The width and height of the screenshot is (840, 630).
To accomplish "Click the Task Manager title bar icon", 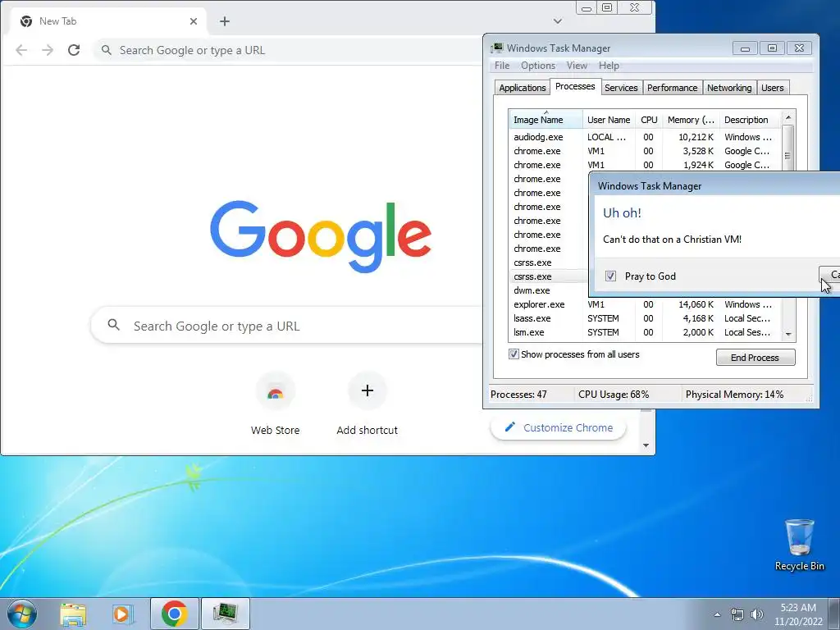I will point(497,48).
